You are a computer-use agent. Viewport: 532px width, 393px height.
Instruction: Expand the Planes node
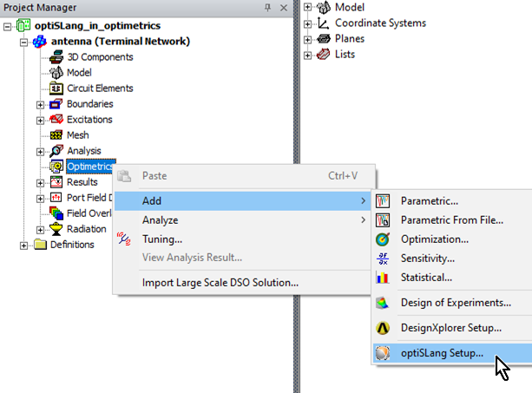307,40
